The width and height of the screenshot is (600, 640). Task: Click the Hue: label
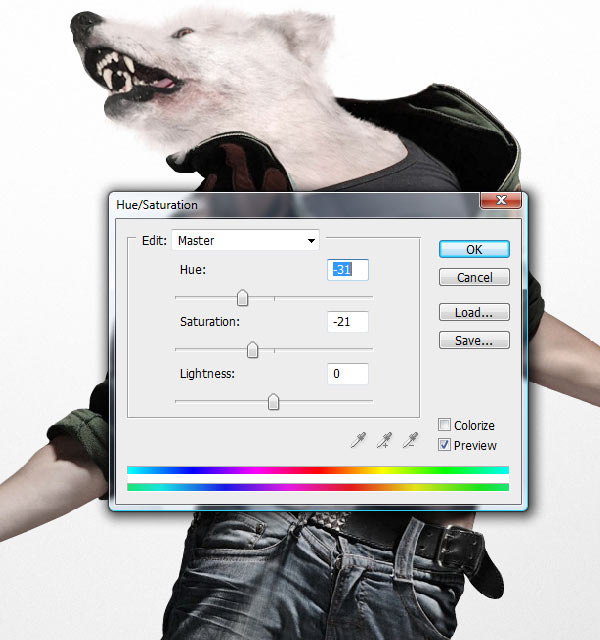[x=193, y=270]
